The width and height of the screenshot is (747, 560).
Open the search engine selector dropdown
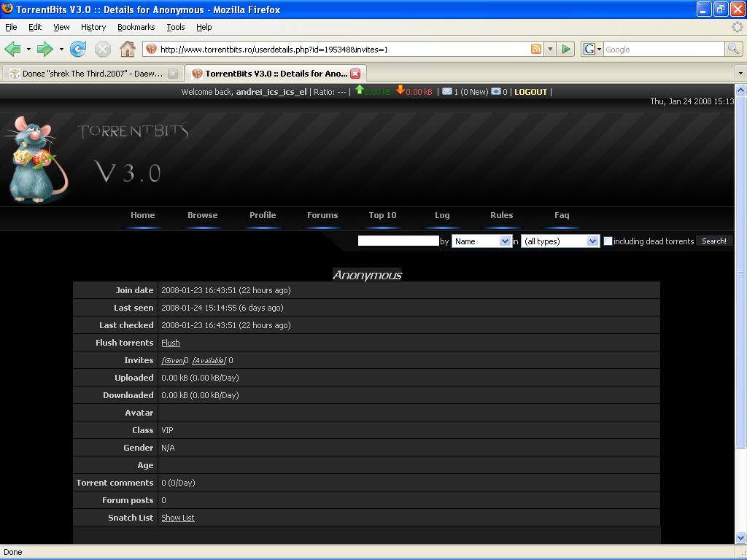tap(599, 49)
